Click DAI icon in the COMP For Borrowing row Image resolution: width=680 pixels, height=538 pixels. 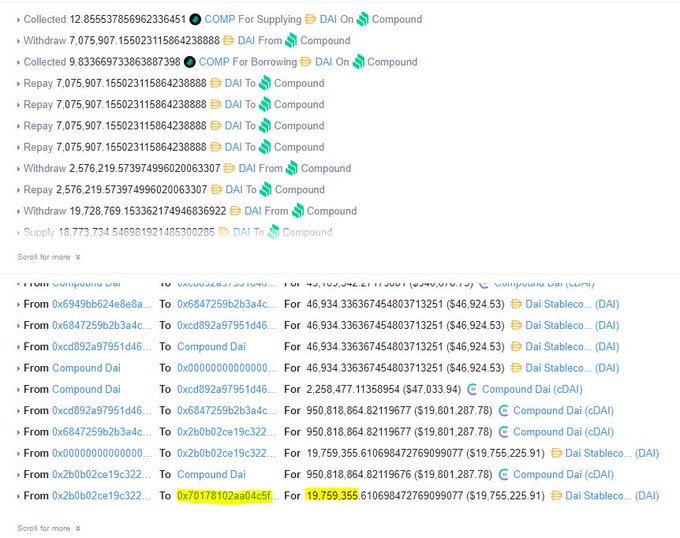[305, 62]
